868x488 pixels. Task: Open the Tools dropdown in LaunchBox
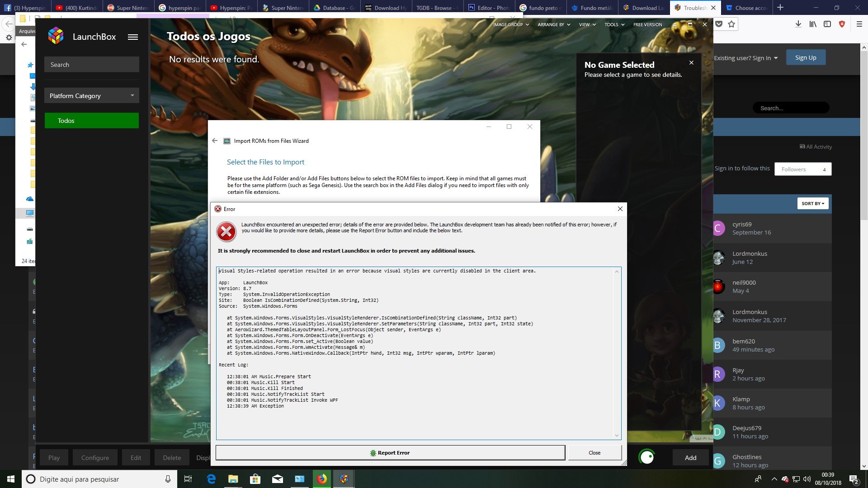[614, 24]
